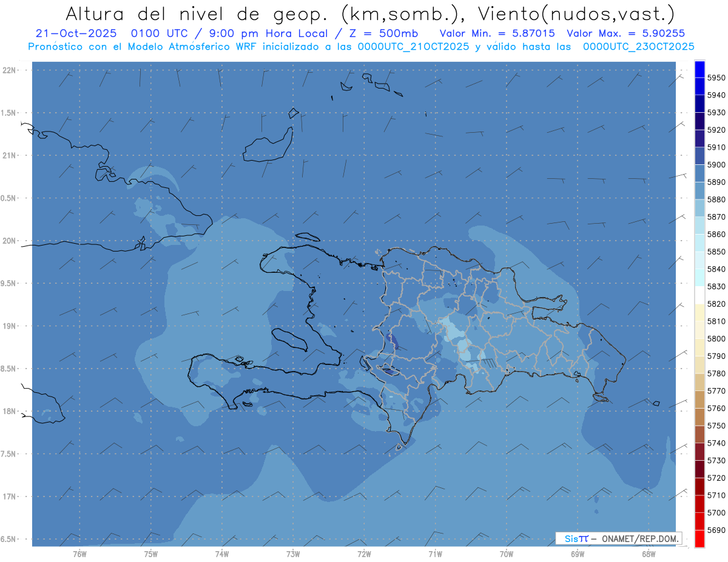Select the '5870' colorbar value
This screenshot has height=562, width=728.
(716, 216)
